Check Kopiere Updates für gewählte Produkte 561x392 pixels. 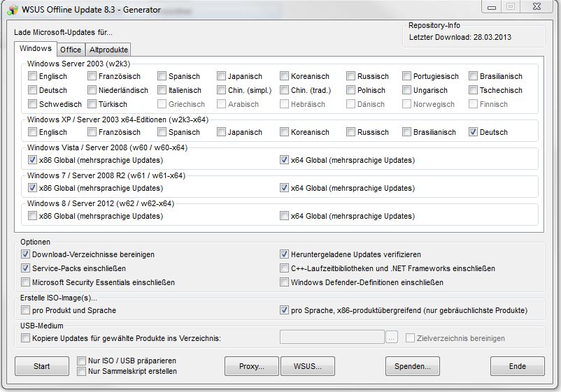(27, 338)
